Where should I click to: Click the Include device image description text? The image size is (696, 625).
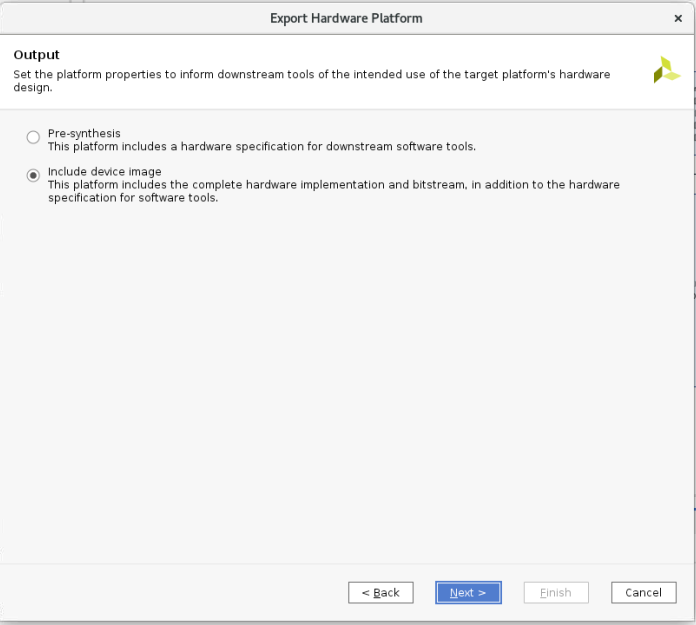[334, 191]
